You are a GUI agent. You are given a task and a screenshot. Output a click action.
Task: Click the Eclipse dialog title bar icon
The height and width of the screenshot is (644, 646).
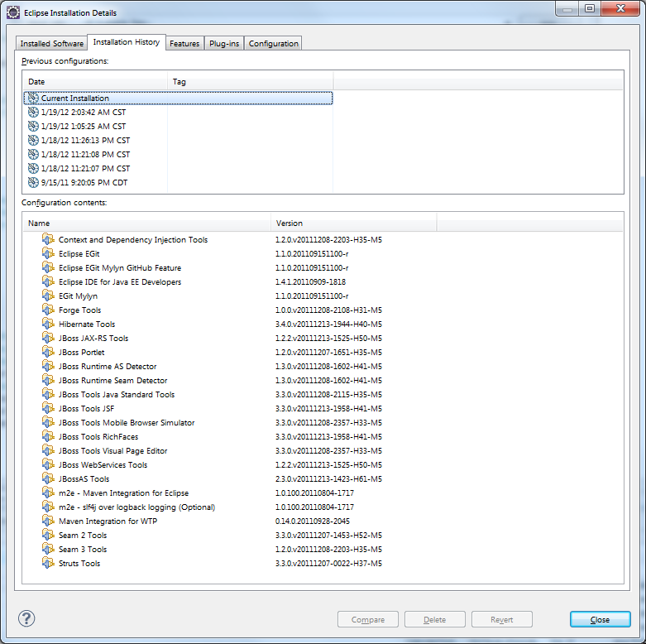(13, 12)
